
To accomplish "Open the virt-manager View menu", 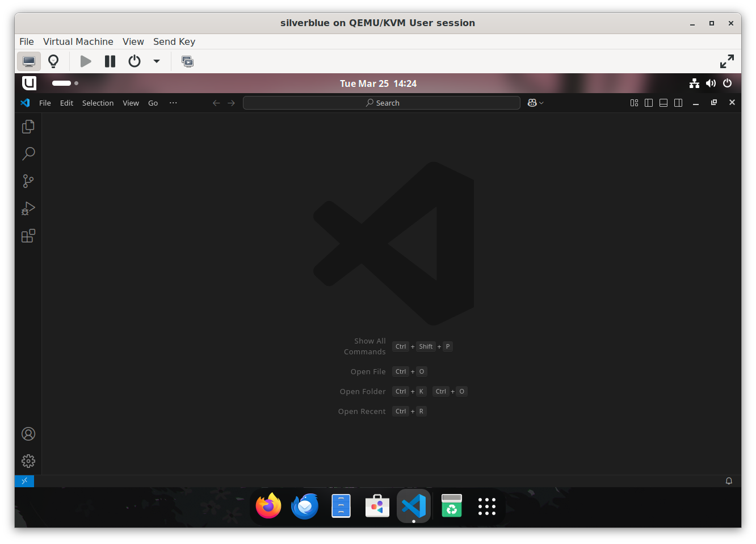I will (x=133, y=41).
